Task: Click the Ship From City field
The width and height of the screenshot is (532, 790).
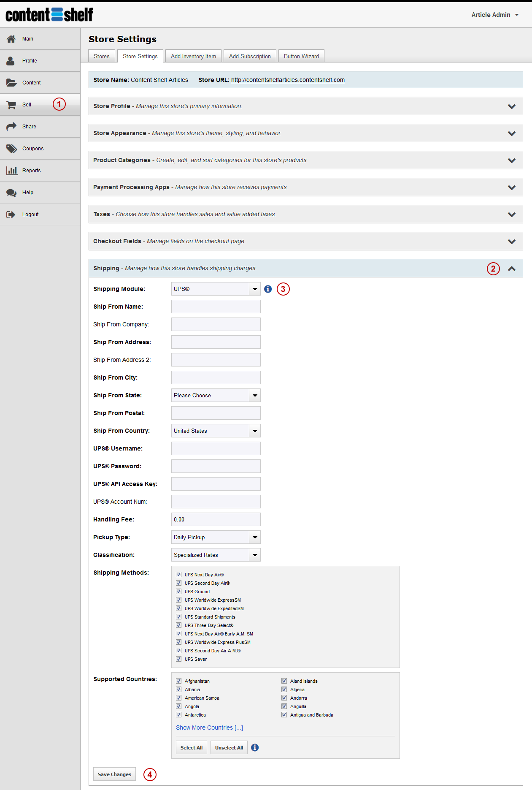Action: 216,377
